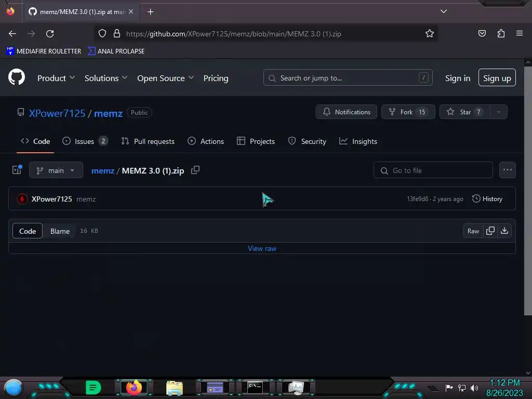The image size is (532, 399).
Task: Star the memz repository
Action: point(464,112)
